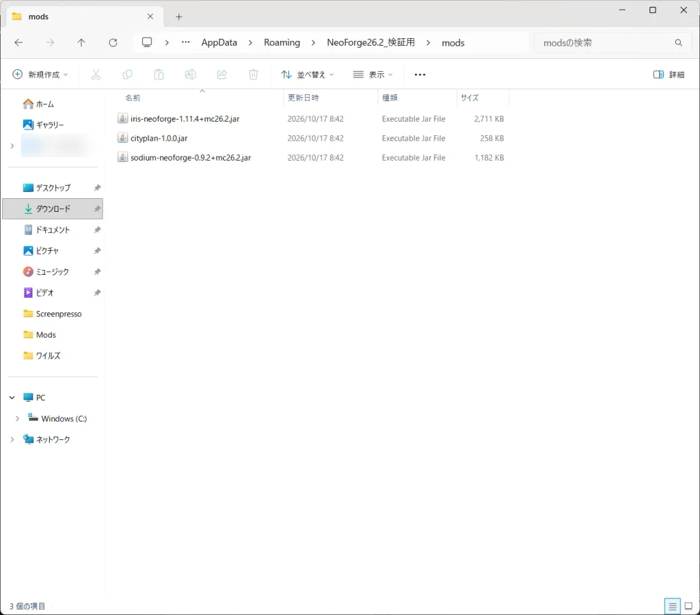Switch to details list view icon in status bar
The height and width of the screenshot is (615, 700).
click(673, 606)
